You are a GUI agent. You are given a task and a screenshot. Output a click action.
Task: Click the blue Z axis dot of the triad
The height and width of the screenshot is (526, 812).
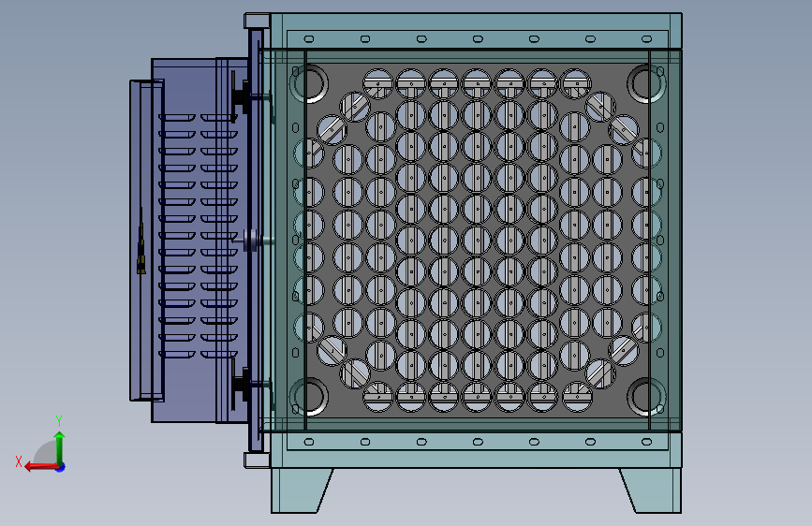(x=61, y=467)
